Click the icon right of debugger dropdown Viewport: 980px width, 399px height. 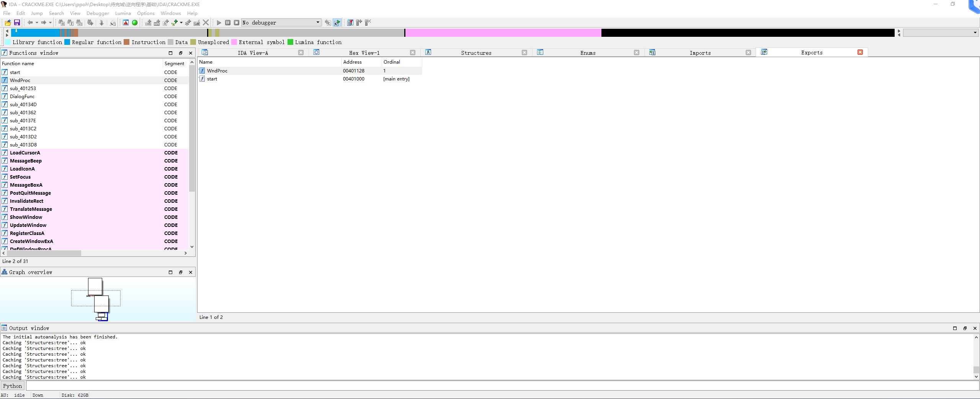pos(328,23)
